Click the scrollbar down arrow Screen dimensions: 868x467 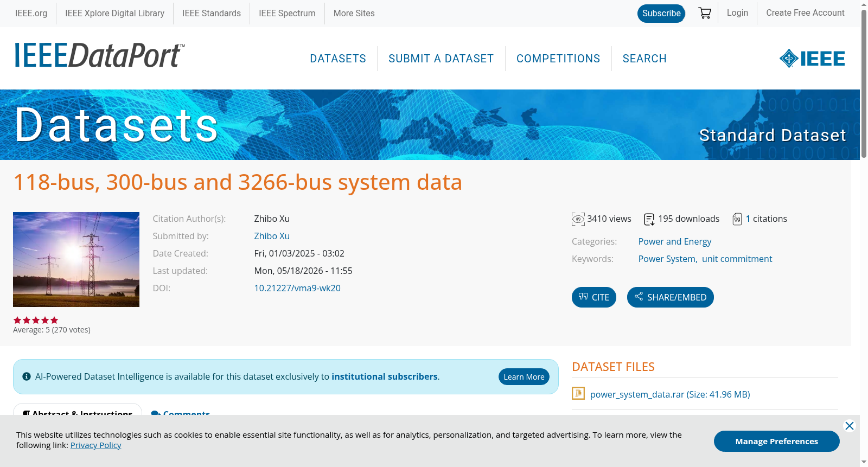[864, 462]
